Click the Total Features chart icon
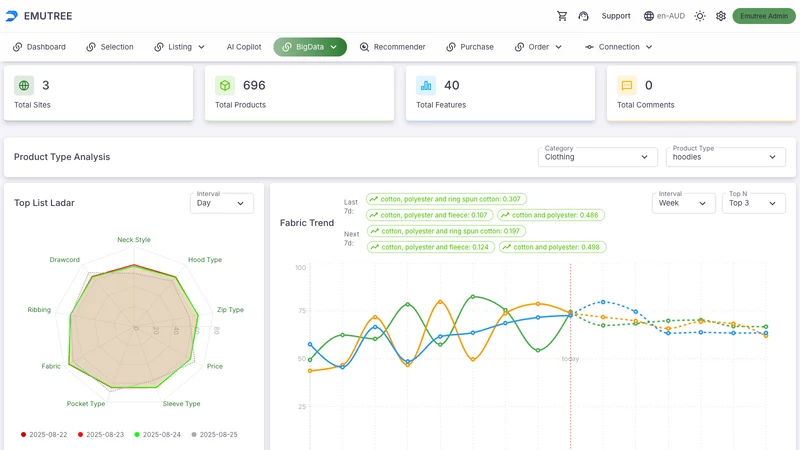 (426, 86)
